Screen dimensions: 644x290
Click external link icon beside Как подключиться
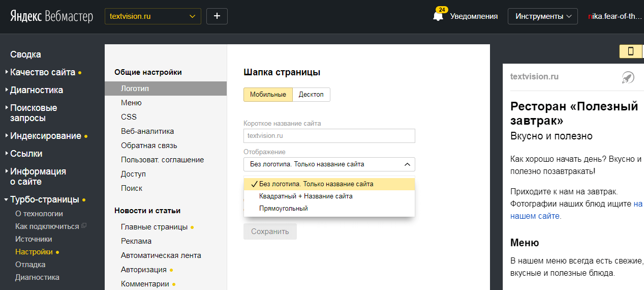point(84,226)
